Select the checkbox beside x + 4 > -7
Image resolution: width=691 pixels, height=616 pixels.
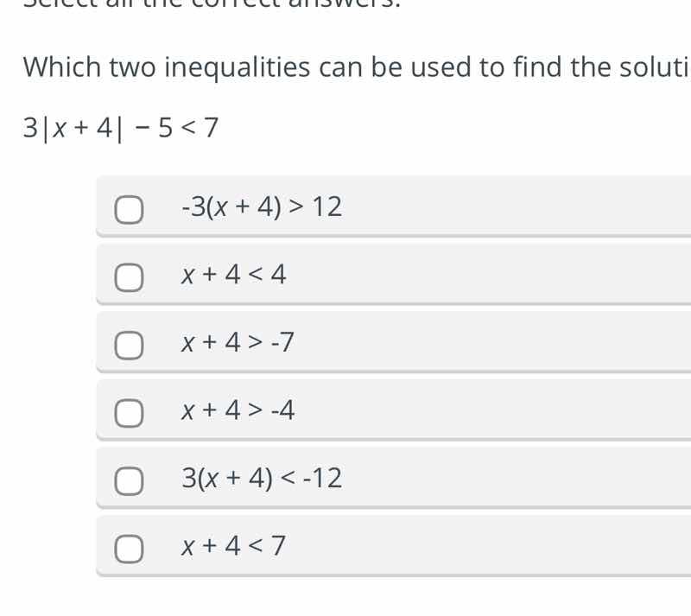click(130, 344)
